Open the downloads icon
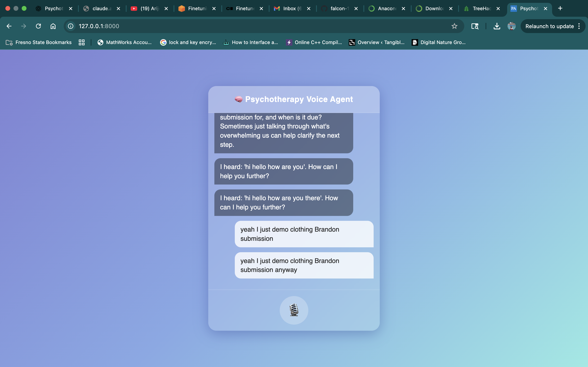 pyautogui.click(x=497, y=26)
